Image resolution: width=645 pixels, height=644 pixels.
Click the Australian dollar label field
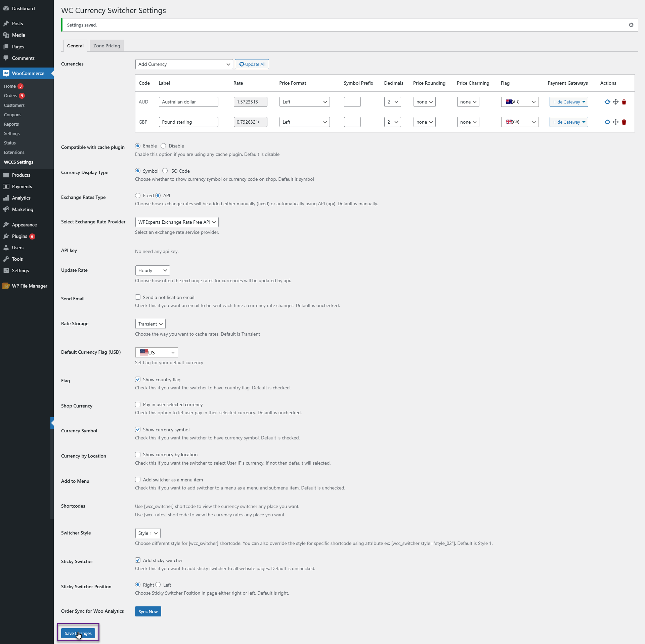pos(188,102)
